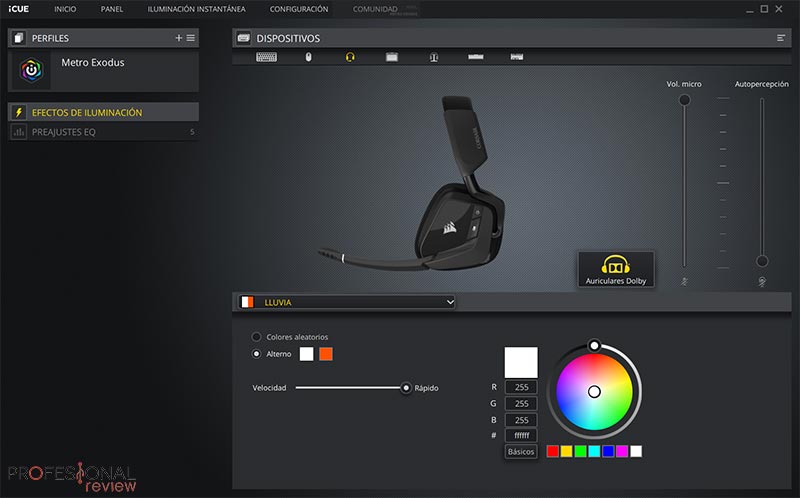Open the PANEL tab

point(112,9)
